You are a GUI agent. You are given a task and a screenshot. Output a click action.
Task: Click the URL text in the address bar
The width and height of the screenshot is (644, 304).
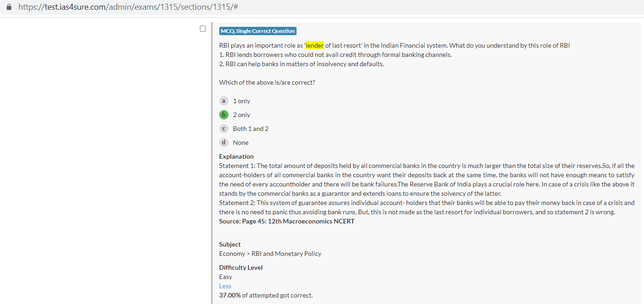click(128, 7)
